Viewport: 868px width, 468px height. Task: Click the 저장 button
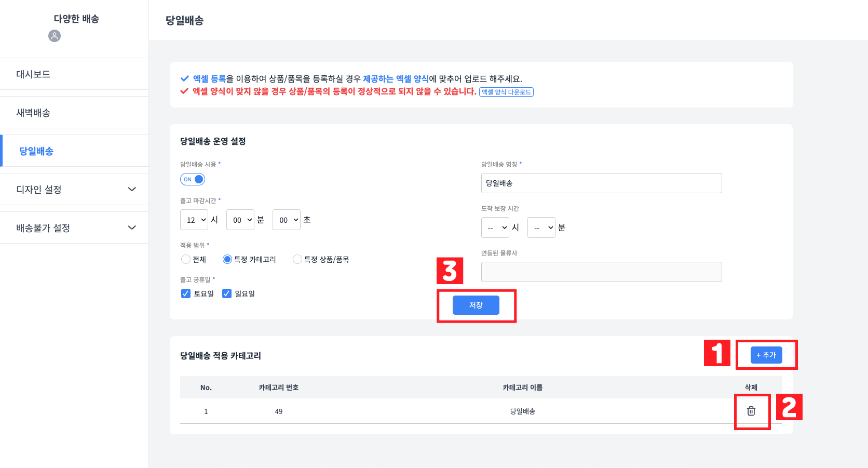pos(476,305)
